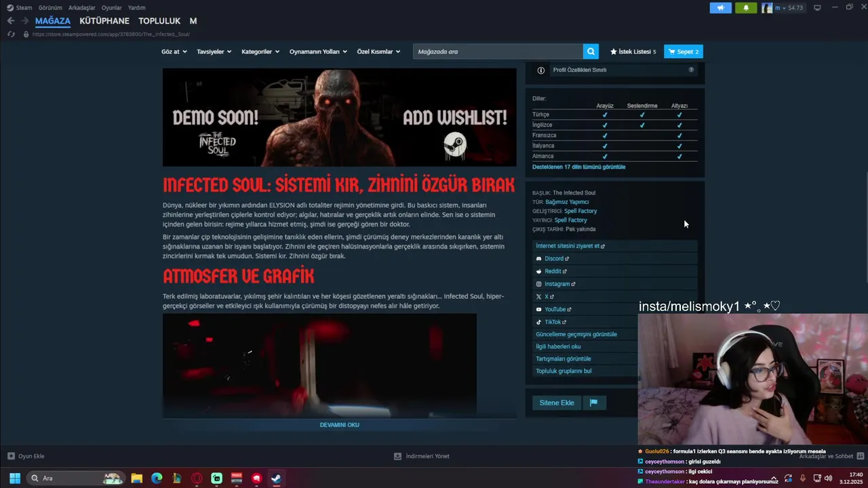Open the Arkadaşlar menu
Image resolution: width=868 pixels, height=488 pixels.
tap(82, 7)
